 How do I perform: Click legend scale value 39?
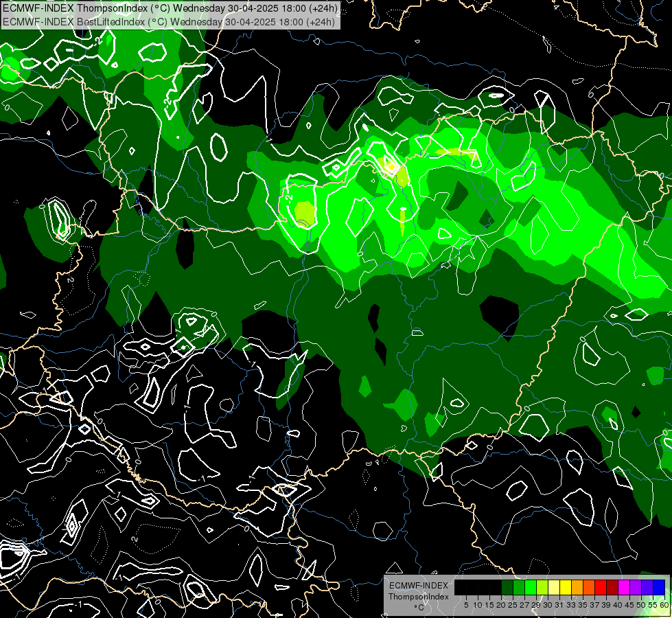pos(606,605)
